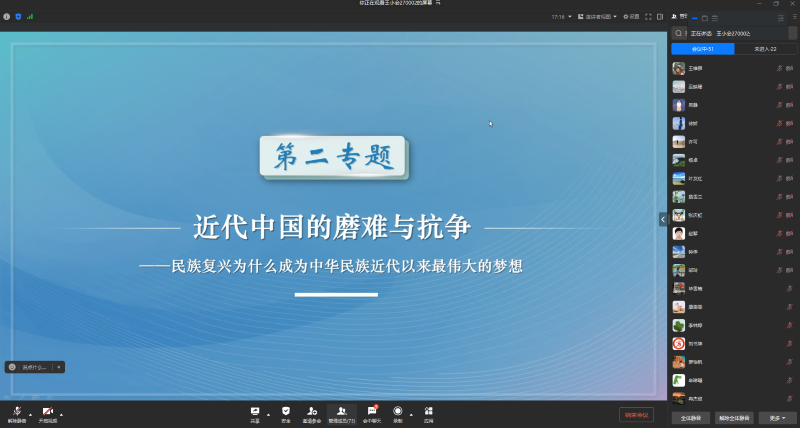Click the 录制 record icon
The height and width of the screenshot is (428, 800).
click(398, 411)
